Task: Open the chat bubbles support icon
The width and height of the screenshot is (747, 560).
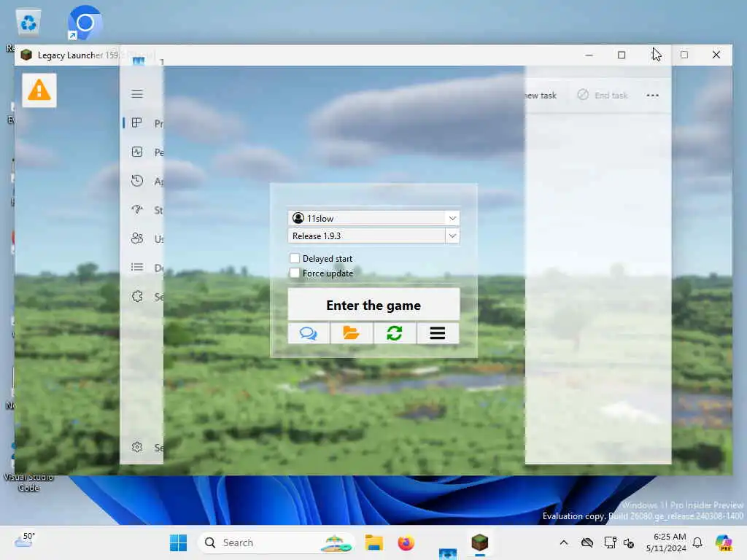Action: [309, 332]
